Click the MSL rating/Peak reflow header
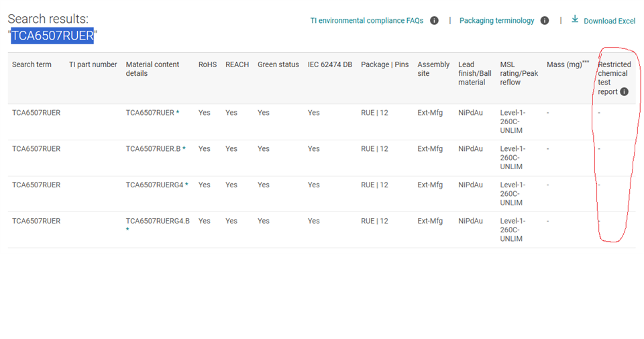 tap(519, 73)
